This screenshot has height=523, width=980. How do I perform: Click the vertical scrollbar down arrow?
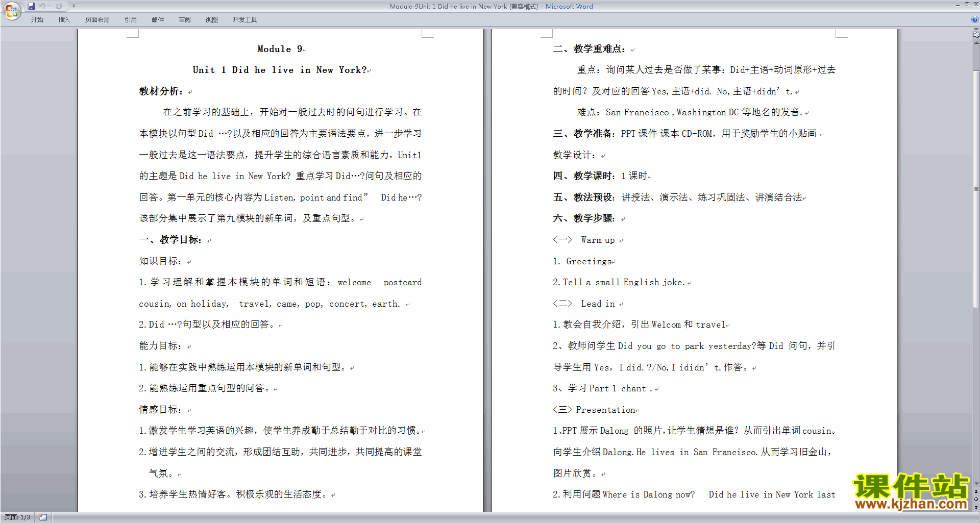976,484
